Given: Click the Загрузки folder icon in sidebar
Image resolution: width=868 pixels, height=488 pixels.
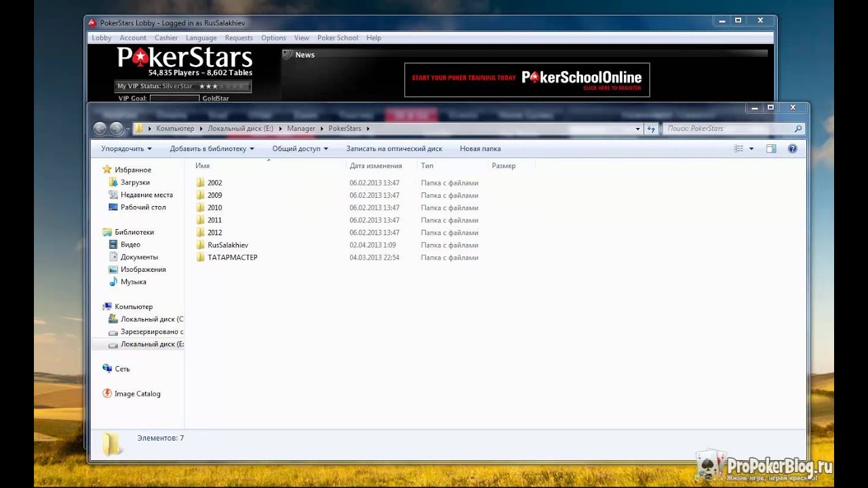Looking at the screenshot, I should [x=113, y=182].
